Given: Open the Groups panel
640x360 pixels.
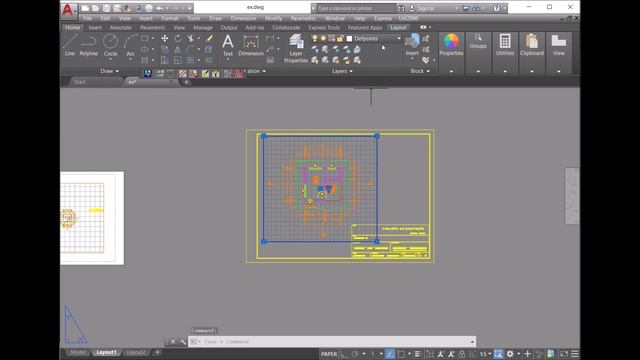Looking at the screenshot, I should click(x=478, y=41).
